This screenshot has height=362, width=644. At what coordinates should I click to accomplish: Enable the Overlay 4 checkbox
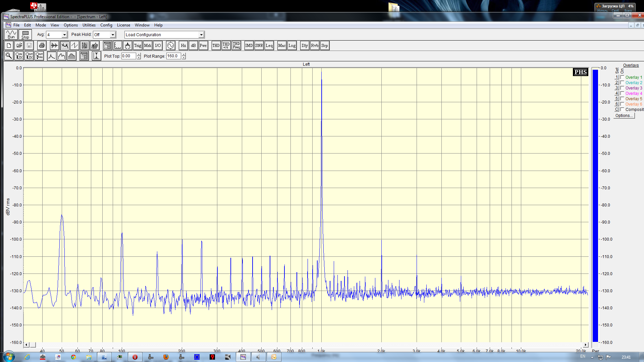point(622,93)
